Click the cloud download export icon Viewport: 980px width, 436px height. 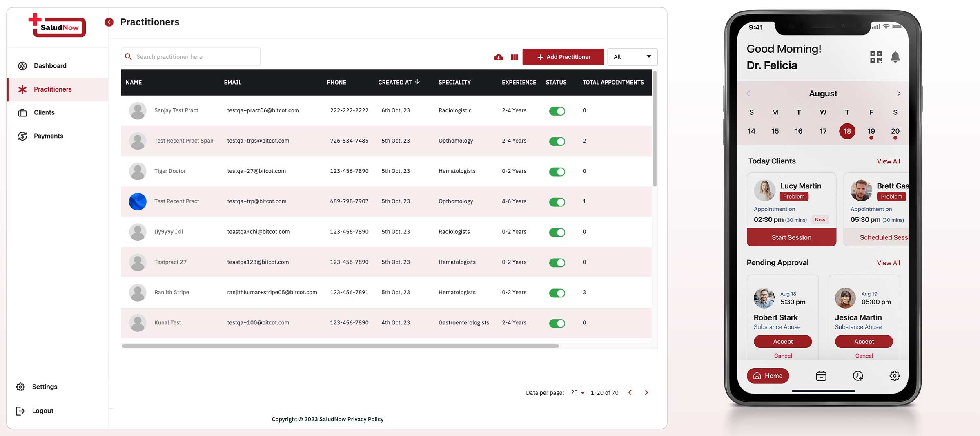(x=498, y=57)
